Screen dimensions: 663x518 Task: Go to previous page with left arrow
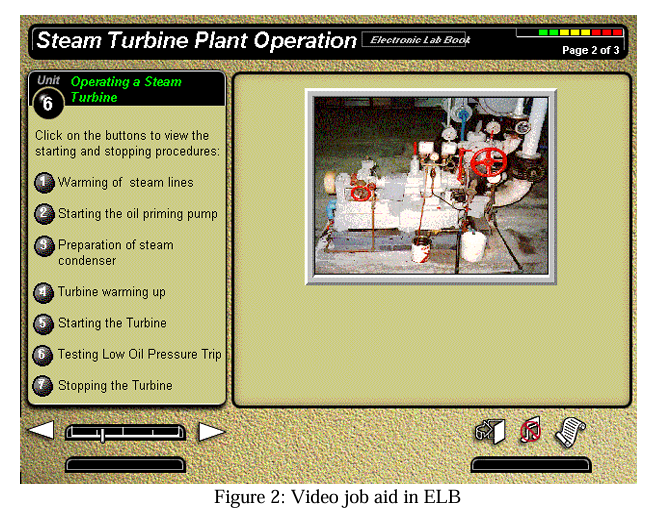pos(41,431)
